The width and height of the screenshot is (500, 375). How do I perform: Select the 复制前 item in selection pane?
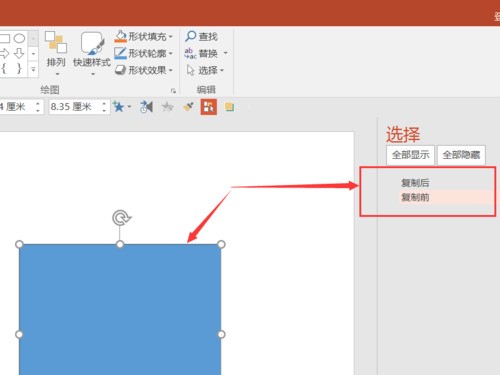point(415,197)
